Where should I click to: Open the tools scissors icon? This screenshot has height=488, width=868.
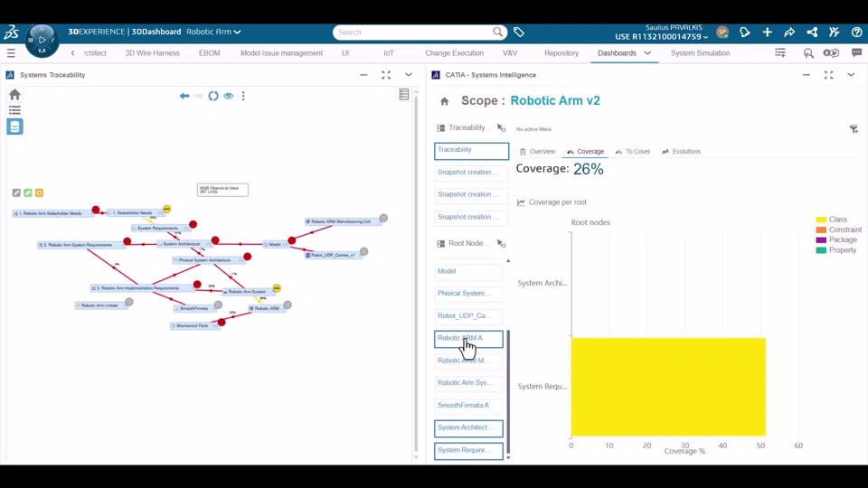(835, 33)
